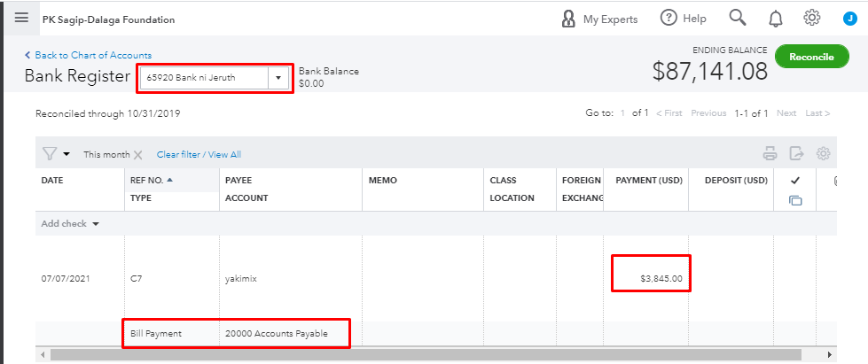The image size is (868, 364).
Task: Click the user avatar J
Action: [x=849, y=19]
